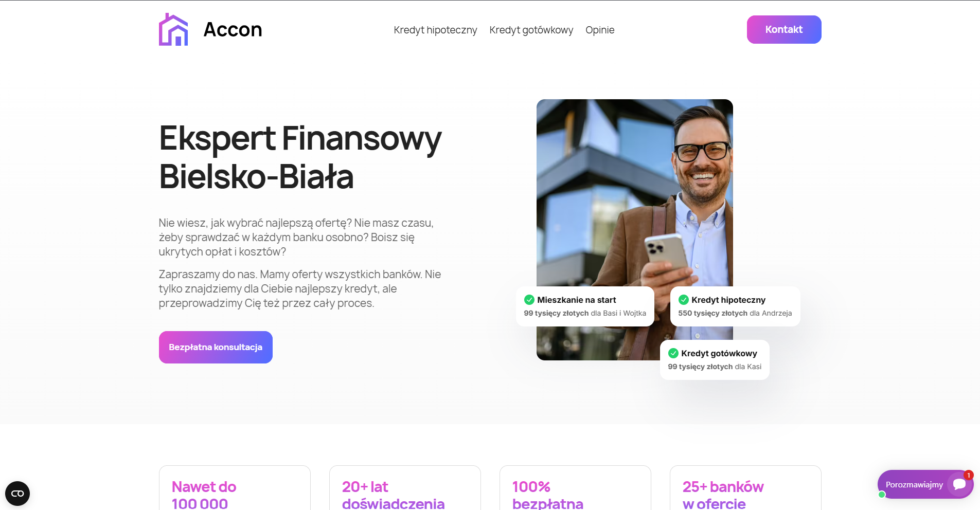Open Kredyt gotówkowy menu item

pyautogui.click(x=531, y=30)
